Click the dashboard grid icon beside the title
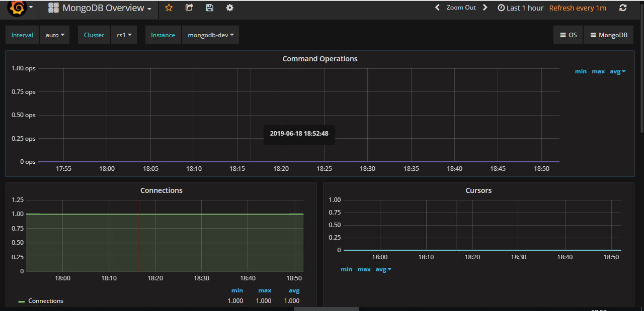644x311 pixels. point(53,8)
